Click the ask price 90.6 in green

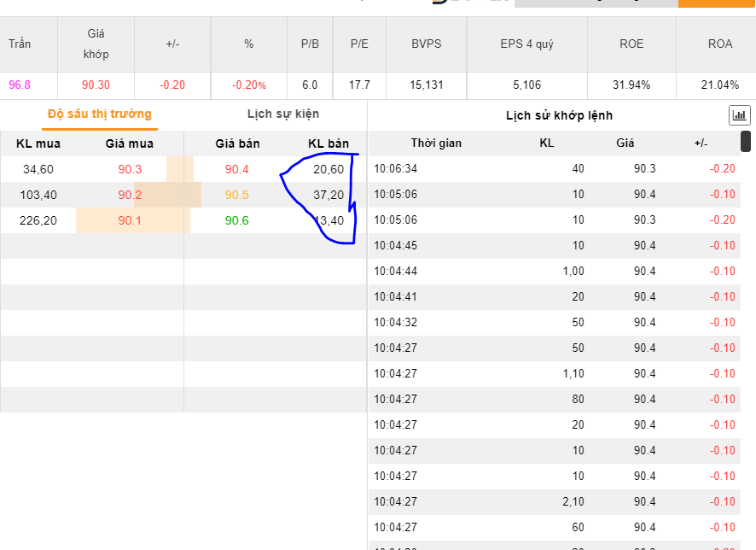click(x=237, y=221)
